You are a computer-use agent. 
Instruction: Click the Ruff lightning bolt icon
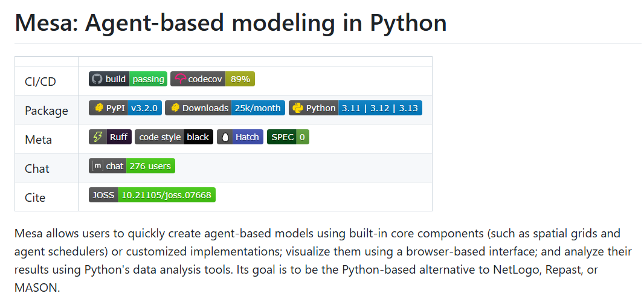pos(98,137)
